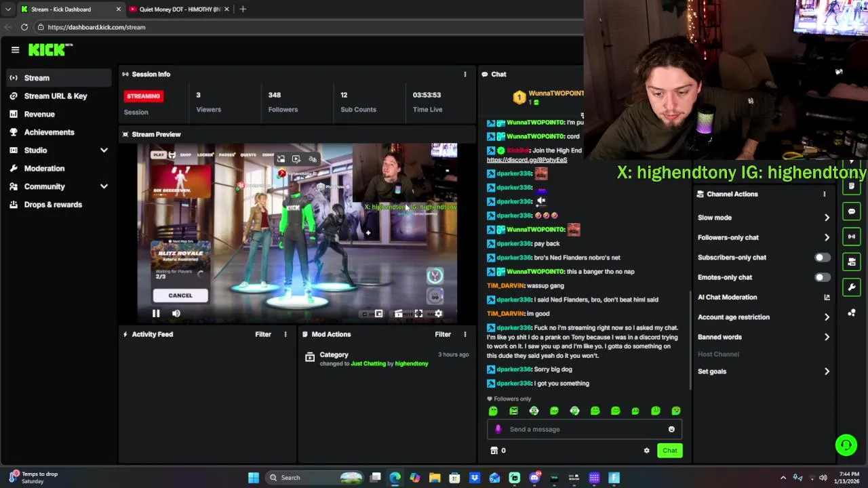Open the Mod Actions Filter dropdown
868x488 pixels.
click(x=443, y=334)
